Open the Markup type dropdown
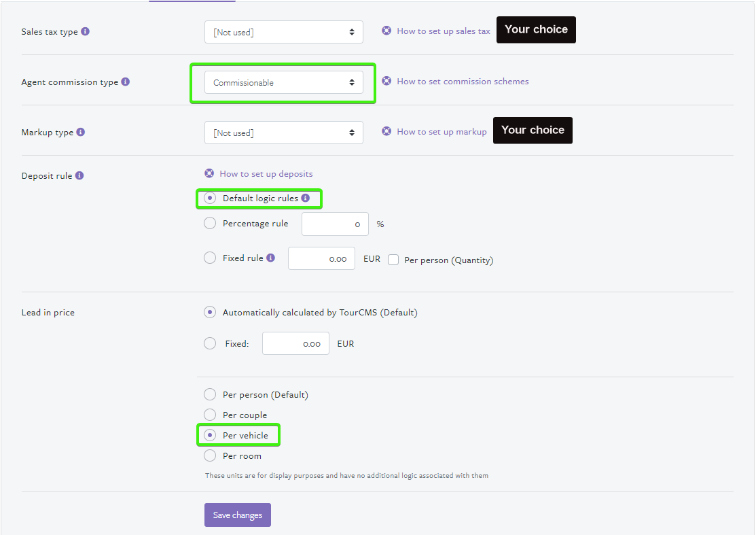The height and width of the screenshot is (535, 756). click(283, 132)
